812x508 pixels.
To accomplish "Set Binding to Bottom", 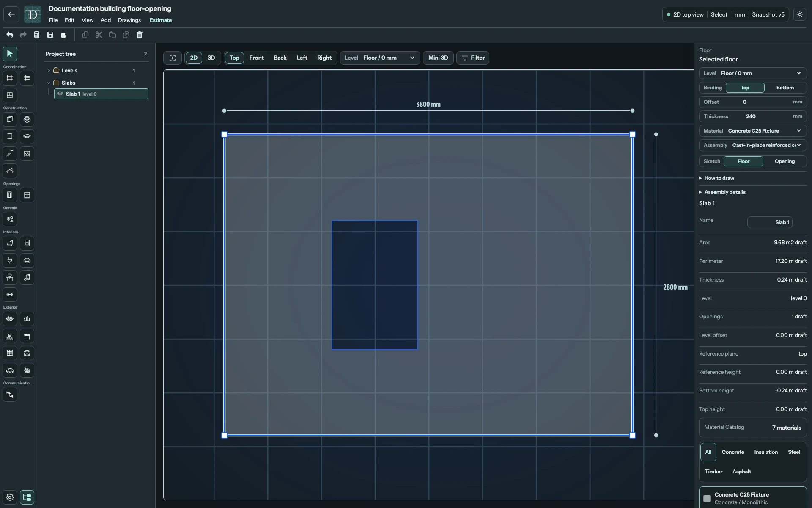I will click(x=785, y=88).
